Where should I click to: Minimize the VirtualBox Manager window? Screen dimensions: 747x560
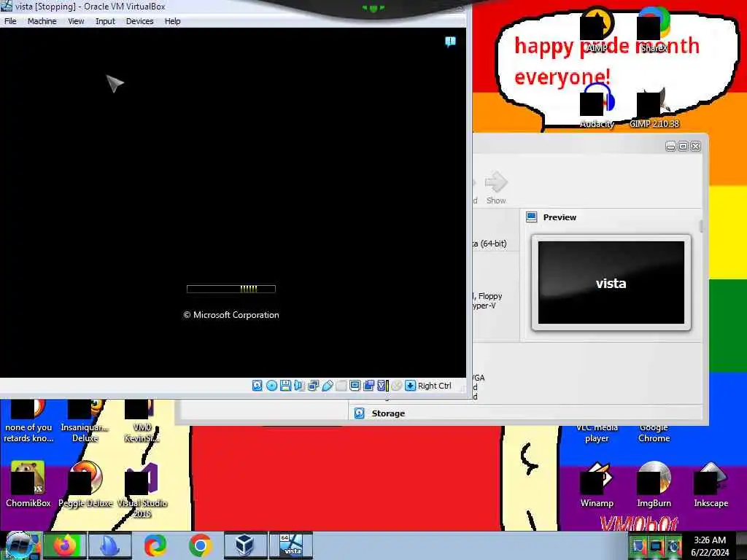coord(671,146)
